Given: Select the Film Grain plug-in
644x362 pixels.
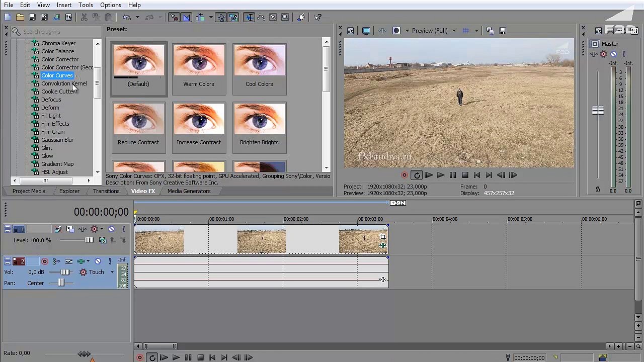Looking at the screenshot, I should click(53, 132).
